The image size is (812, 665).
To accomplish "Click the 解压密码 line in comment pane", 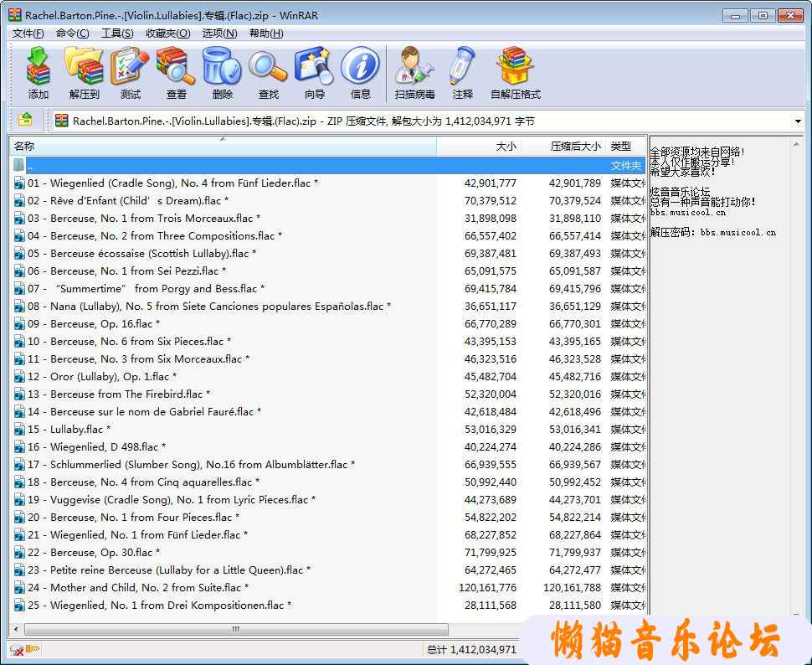I will (713, 232).
